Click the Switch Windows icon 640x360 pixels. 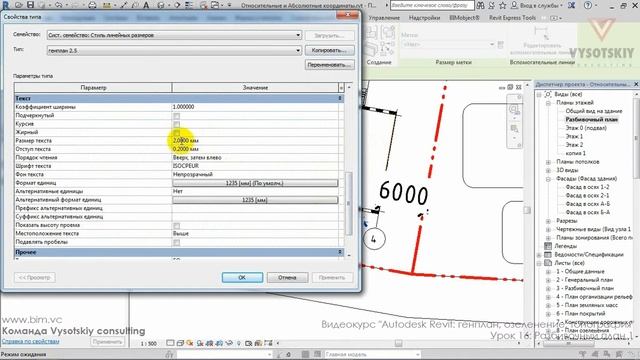tap(215, 5)
